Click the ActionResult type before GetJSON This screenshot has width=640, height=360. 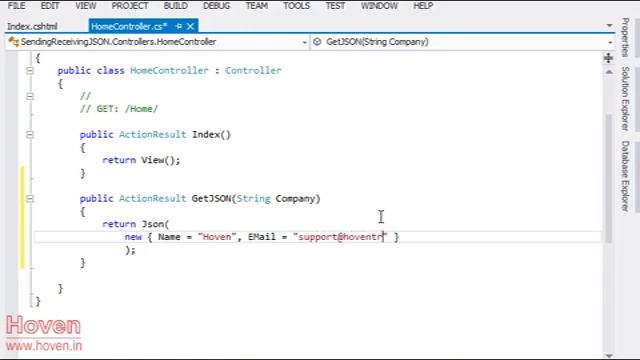coord(152,199)
